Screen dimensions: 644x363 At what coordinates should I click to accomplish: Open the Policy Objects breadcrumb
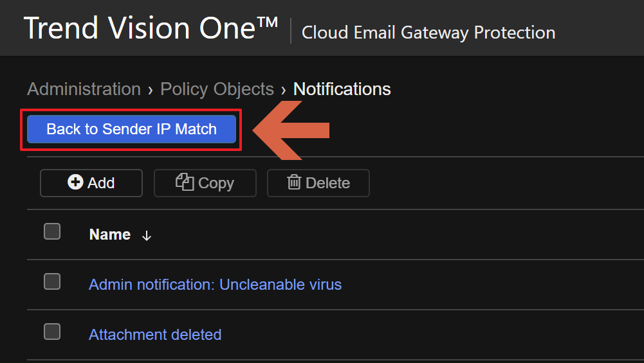217,89
